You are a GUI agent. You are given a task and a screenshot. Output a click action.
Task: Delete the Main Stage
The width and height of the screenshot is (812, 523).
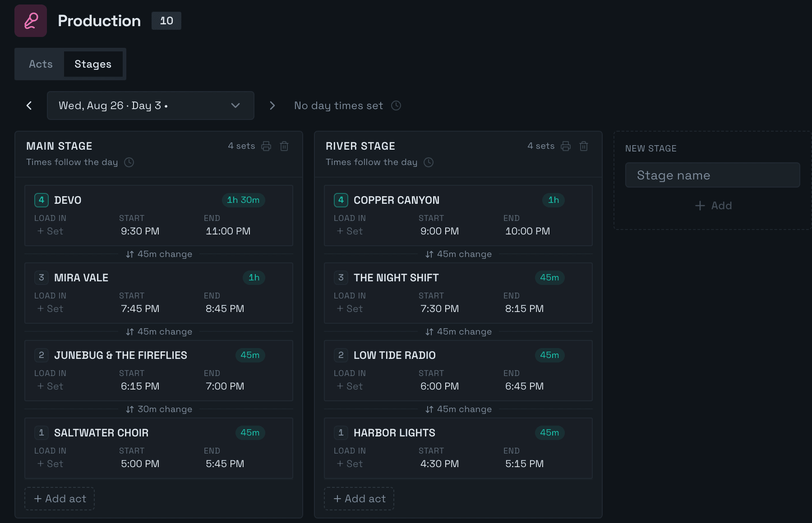284,146
